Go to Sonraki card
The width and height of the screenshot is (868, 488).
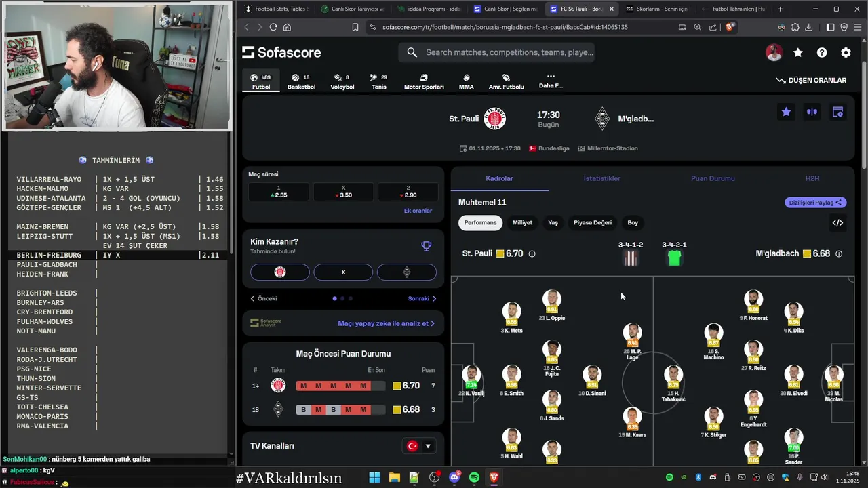pos(422,298)
